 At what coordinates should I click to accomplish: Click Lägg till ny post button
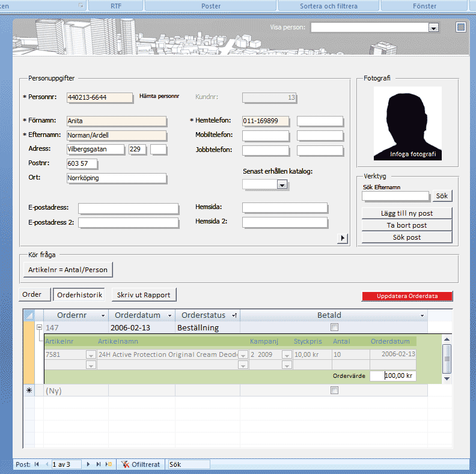pos(407,213)
